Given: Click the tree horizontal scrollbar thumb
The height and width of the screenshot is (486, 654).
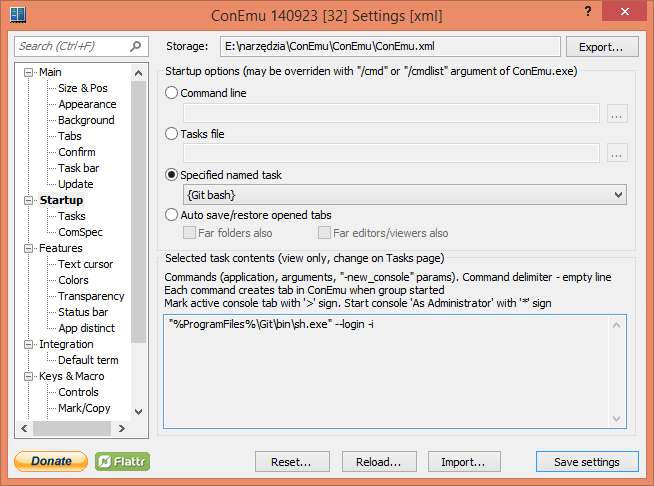Looking at the screenshot, I should pos(72,428).
